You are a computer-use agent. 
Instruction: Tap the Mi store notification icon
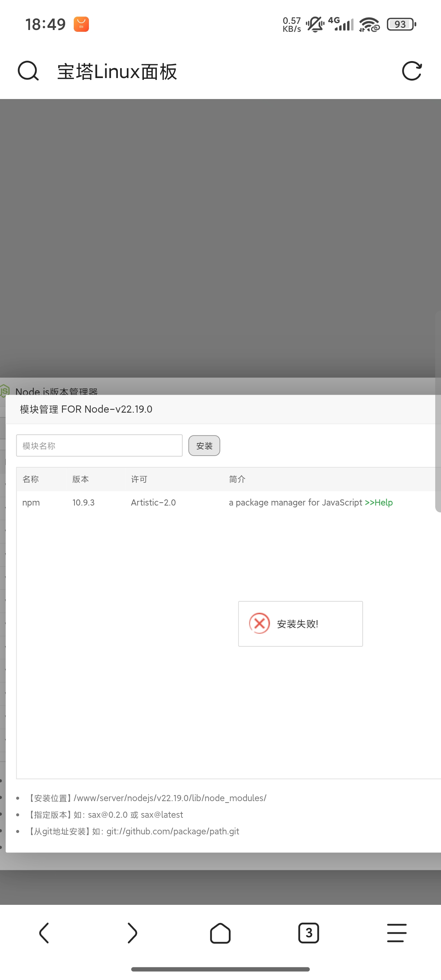[81, 24]
